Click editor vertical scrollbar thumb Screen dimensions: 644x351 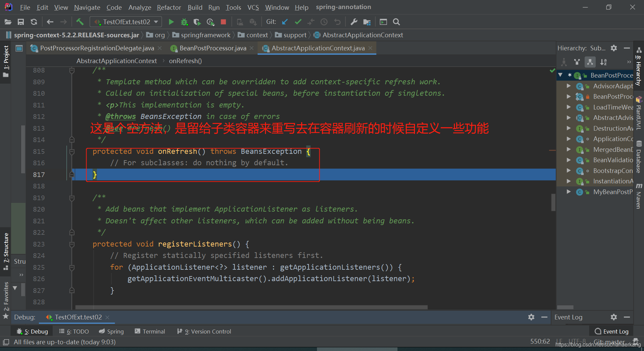[553, 202]
